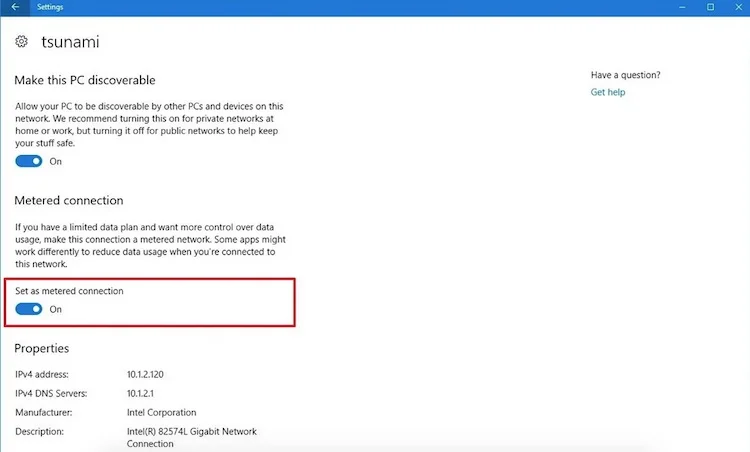
Task: Select the IPv4 address value 10.1.2.120
Action: (145, 375)
